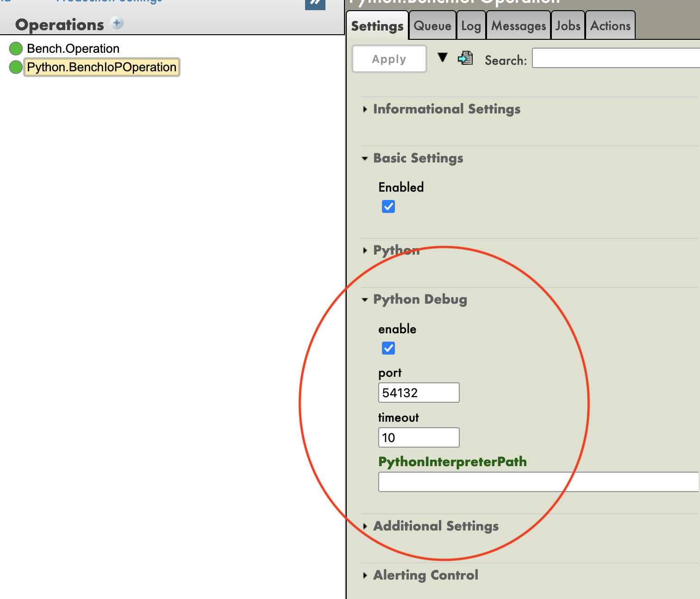Image resolution: width=700 pixels, height=599 pixels.
Task: Open the Actions tab
Action: click(610, 26)
